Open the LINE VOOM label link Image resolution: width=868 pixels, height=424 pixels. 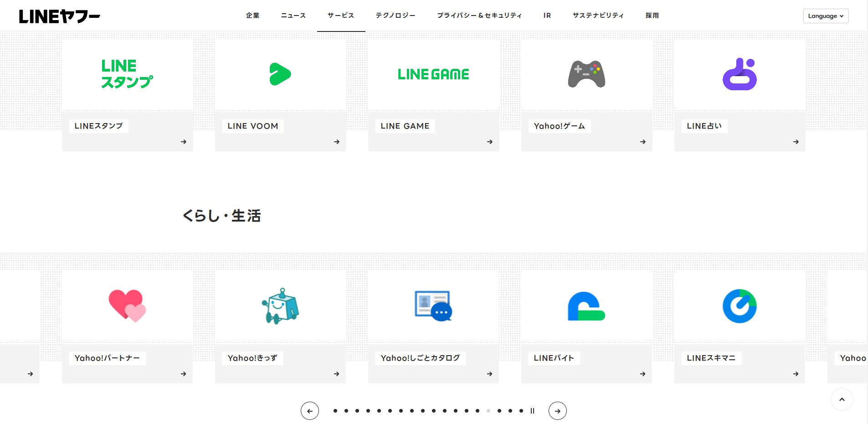click(x=253, y=126)
